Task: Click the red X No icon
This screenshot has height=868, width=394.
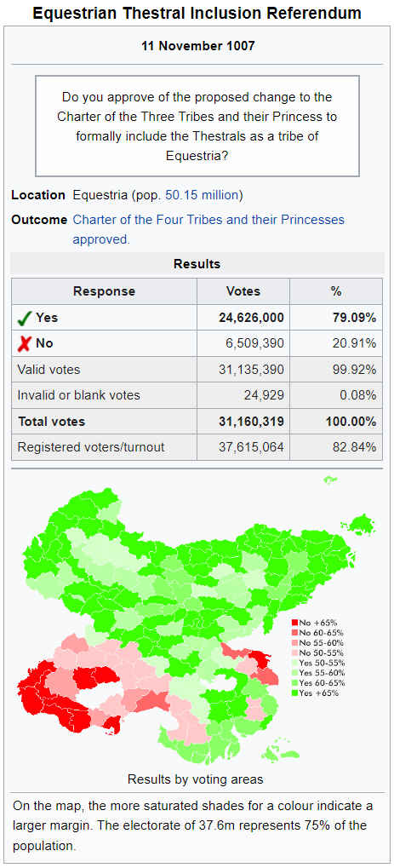Action: point(24,343)
